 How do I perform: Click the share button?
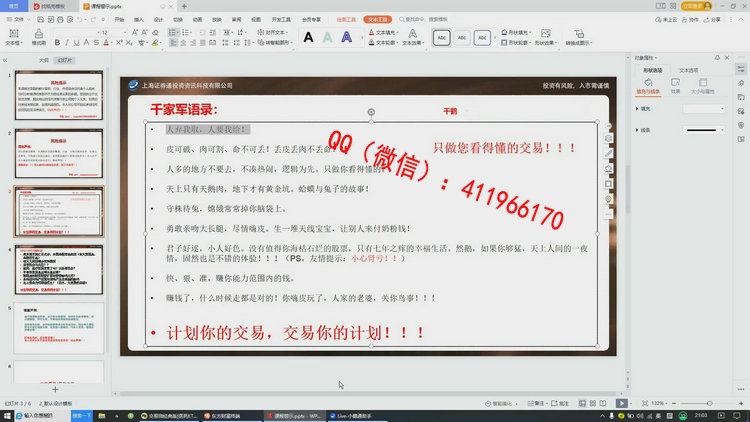click(712, 20)
